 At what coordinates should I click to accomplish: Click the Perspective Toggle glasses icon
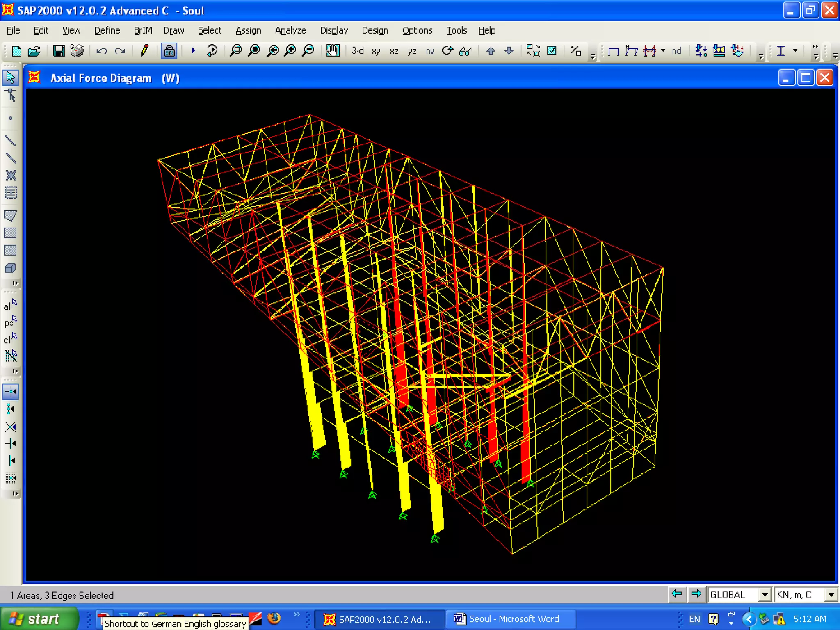tap(466, 51)
